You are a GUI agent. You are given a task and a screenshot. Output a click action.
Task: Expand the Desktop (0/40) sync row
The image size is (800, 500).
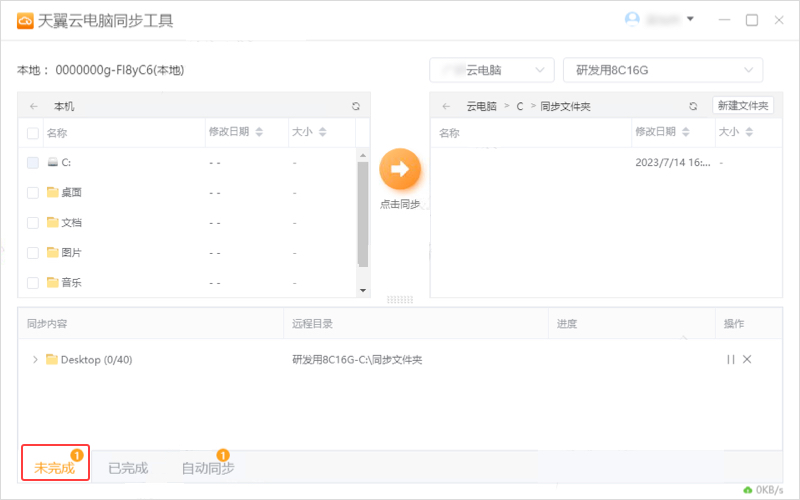click(x=35, y=359)
